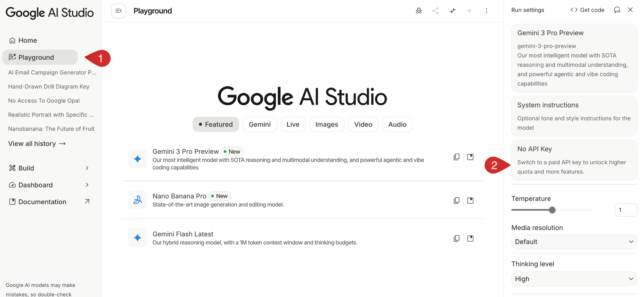The height and width of the screenshot is (297, 644).
Task: Expand the Build menu chevron
Action: click(x=87, y=168)
